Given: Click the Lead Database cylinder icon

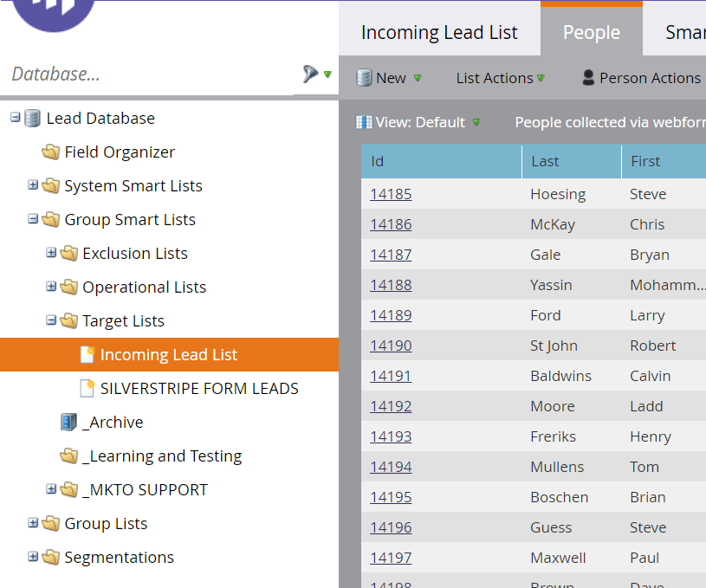Looking at the screenshot, I should (x=32, y=119).
